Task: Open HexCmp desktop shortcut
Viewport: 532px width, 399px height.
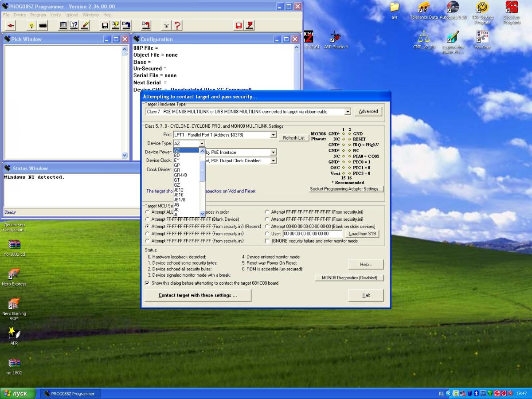Action: point(482,40)
